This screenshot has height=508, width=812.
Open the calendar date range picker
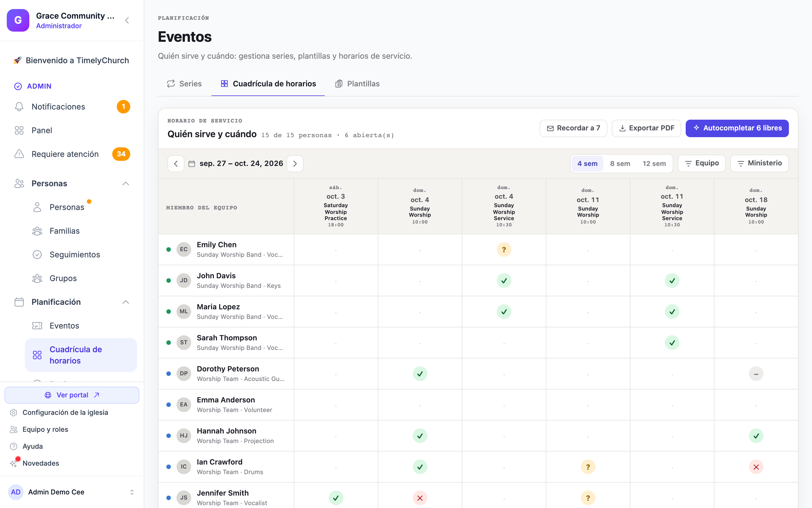[235, 164]
